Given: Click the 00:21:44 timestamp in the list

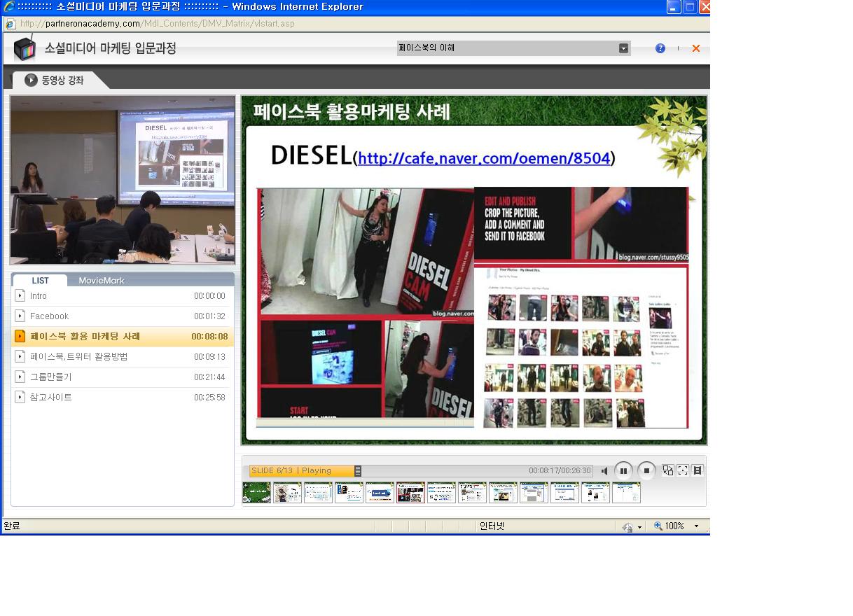Looking at the screenshot, I should [209, 377].
